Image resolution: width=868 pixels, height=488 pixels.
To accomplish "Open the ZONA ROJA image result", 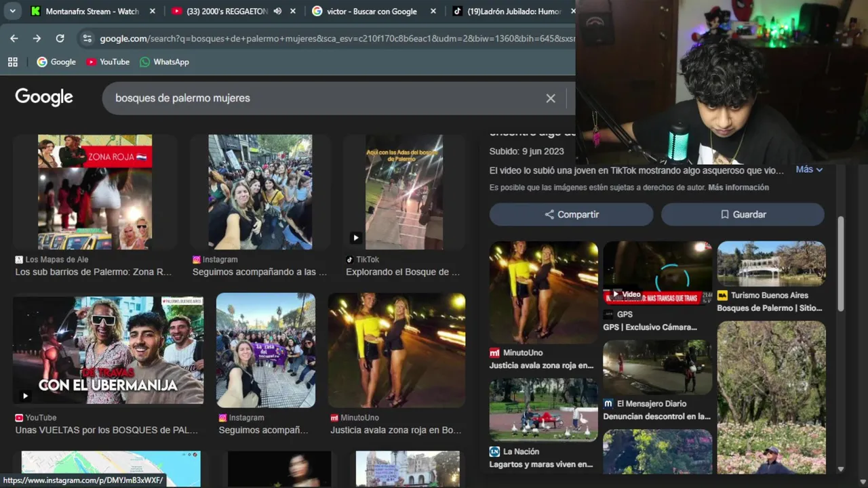I will coord(95,192).
